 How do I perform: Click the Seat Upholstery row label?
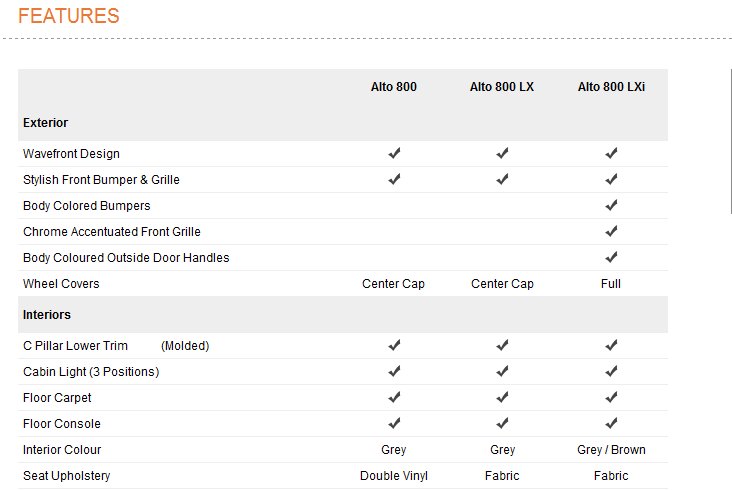(x=67, y=476)
